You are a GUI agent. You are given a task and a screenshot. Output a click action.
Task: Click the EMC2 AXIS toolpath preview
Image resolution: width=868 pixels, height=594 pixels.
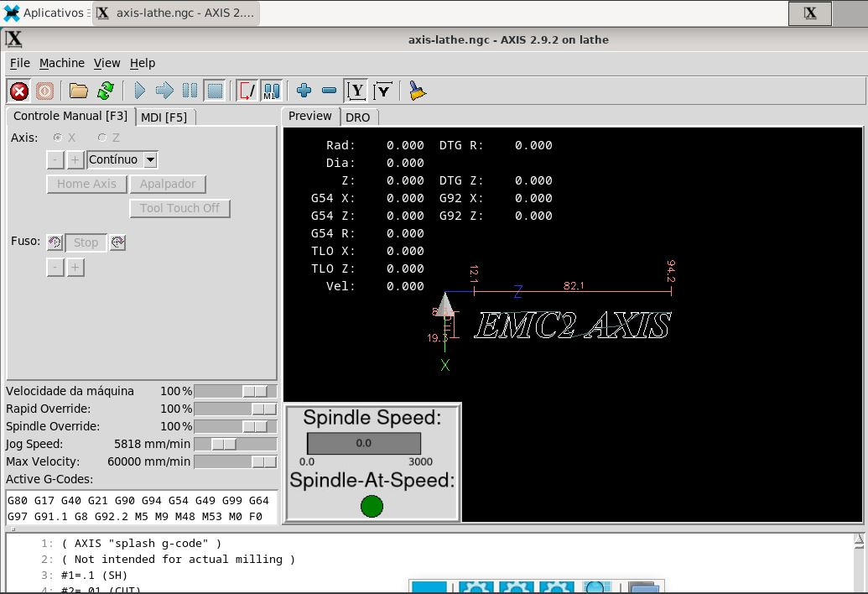coord(573,325)
